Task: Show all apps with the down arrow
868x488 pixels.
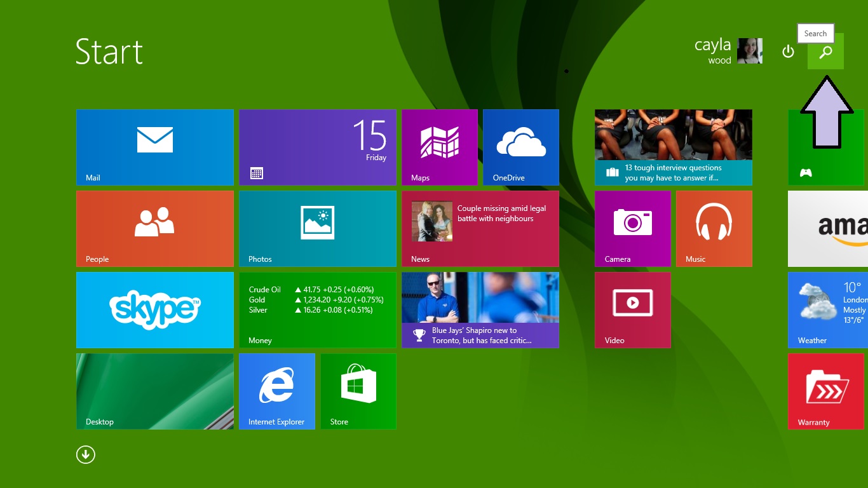Action: coord(86,454)
